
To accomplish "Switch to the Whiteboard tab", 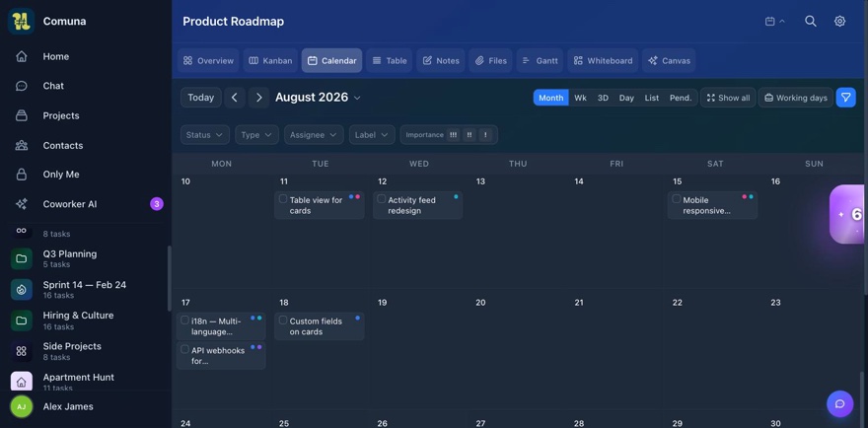I will coord(603,60).
